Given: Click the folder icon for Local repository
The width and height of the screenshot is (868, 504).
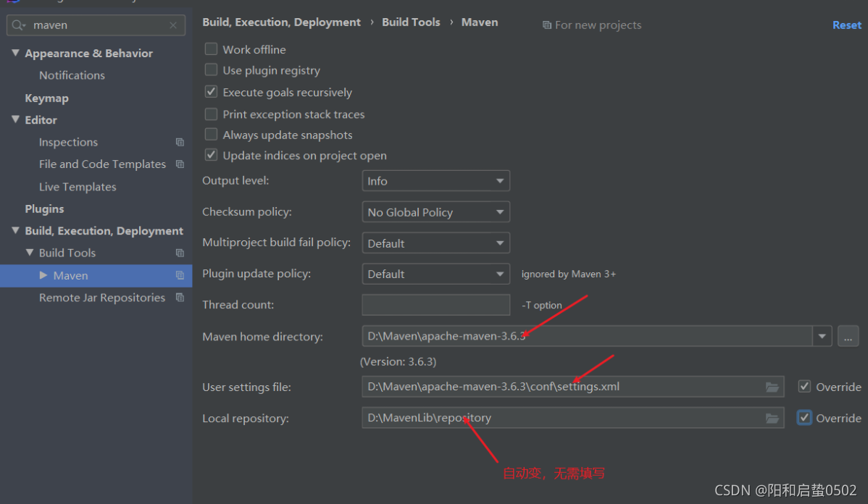Looking at the screenshot, I should coord(772,419).
